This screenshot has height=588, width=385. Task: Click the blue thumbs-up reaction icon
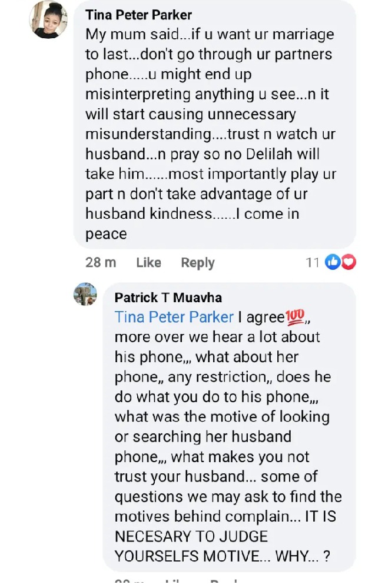(x=333, y=262)
